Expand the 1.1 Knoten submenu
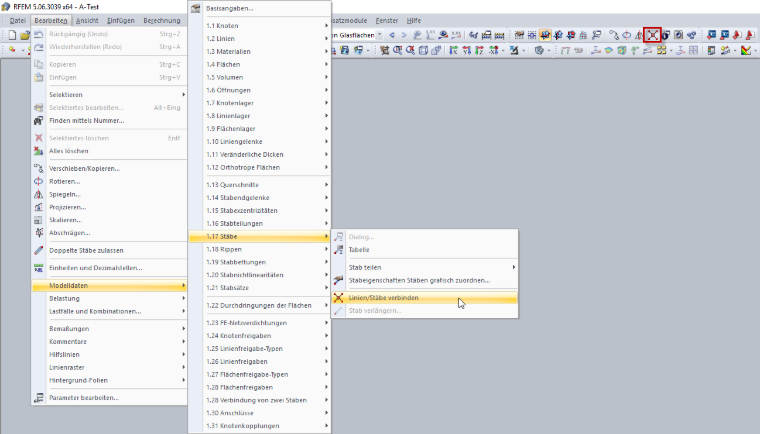Viewport: 760px width, 434px height. pos(260,26)
